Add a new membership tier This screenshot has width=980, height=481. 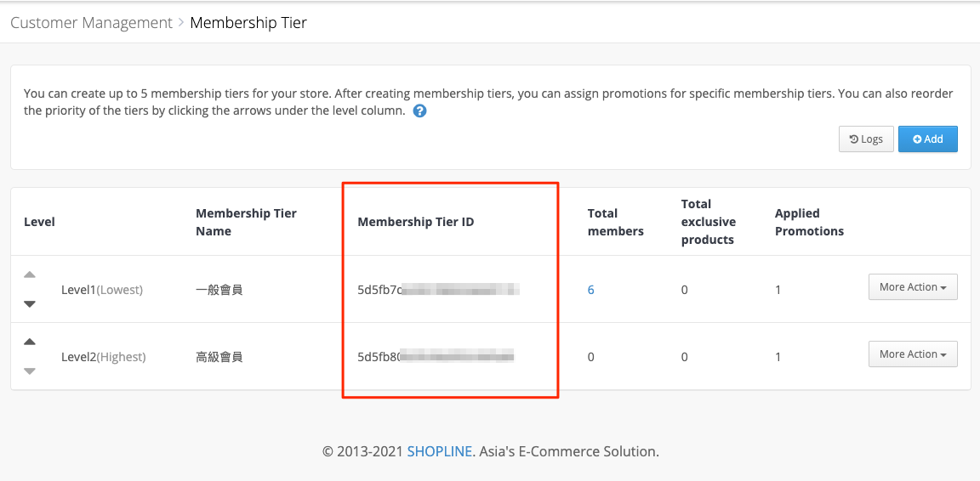pos(927,139)
